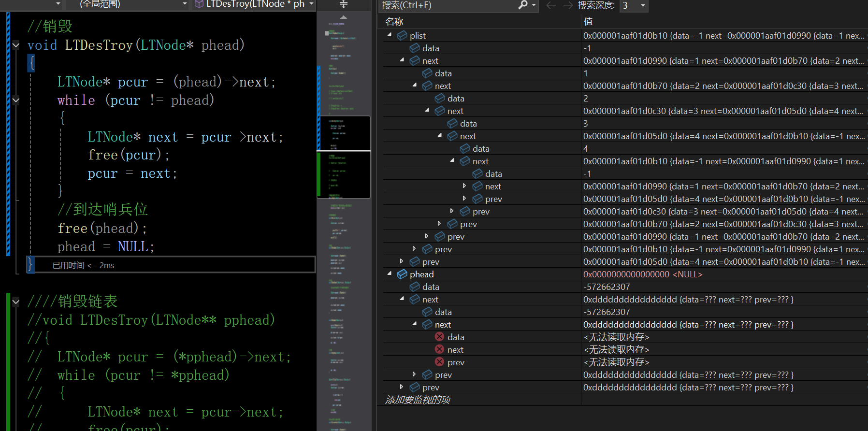Collapse the plist watch entry
This screenshot has width=868, height=431.
coord(390,35)
